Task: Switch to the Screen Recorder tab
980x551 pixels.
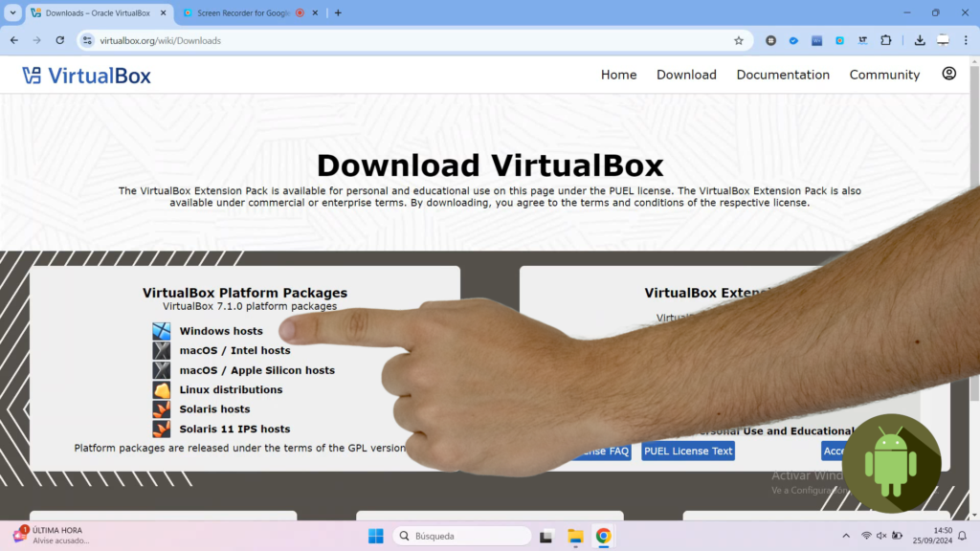Action: click(x=244, y=12)
